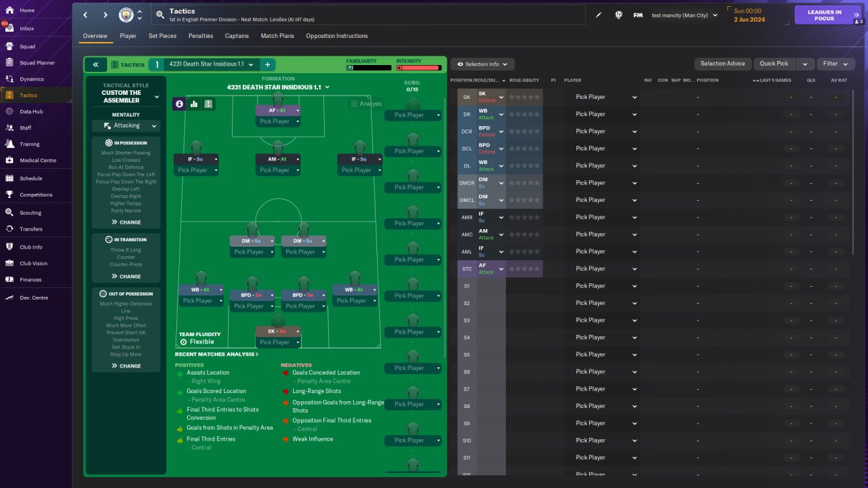Click the Familiarity progress bar

click(x=369, y=68)
